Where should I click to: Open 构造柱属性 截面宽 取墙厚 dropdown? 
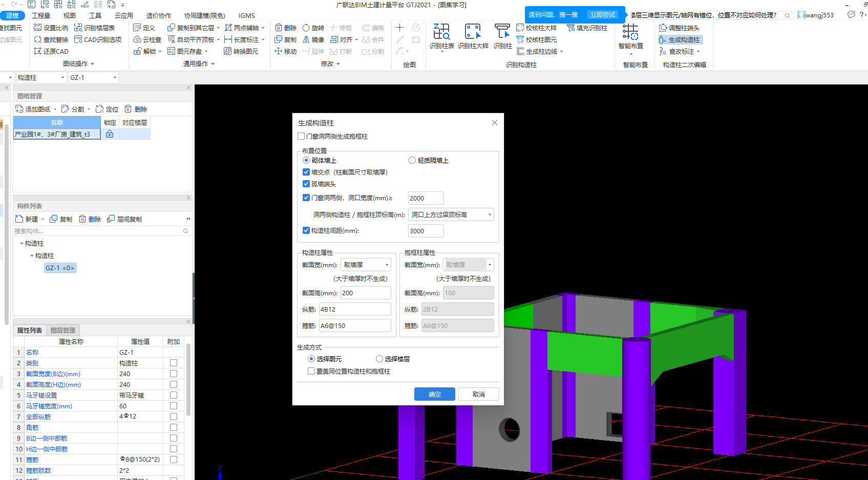(x=367, y=265)
